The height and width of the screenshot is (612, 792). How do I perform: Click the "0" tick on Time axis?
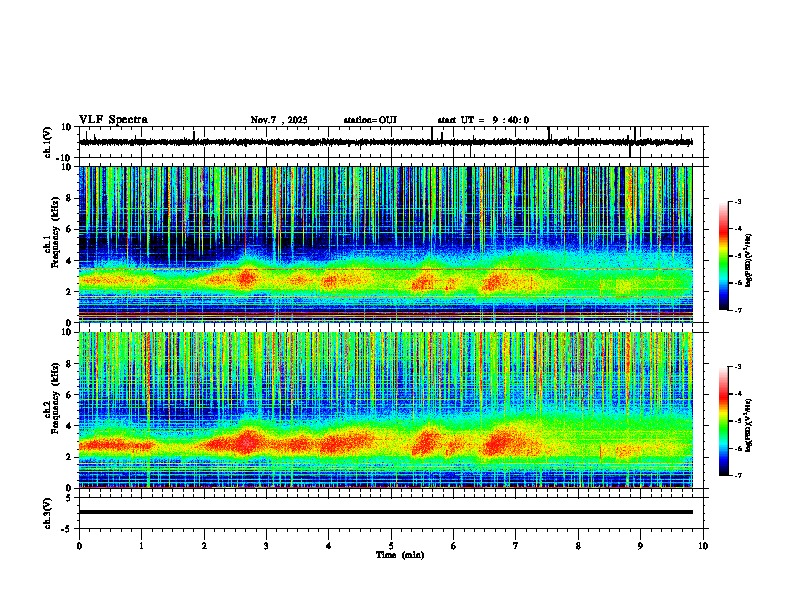coord(79,546)
